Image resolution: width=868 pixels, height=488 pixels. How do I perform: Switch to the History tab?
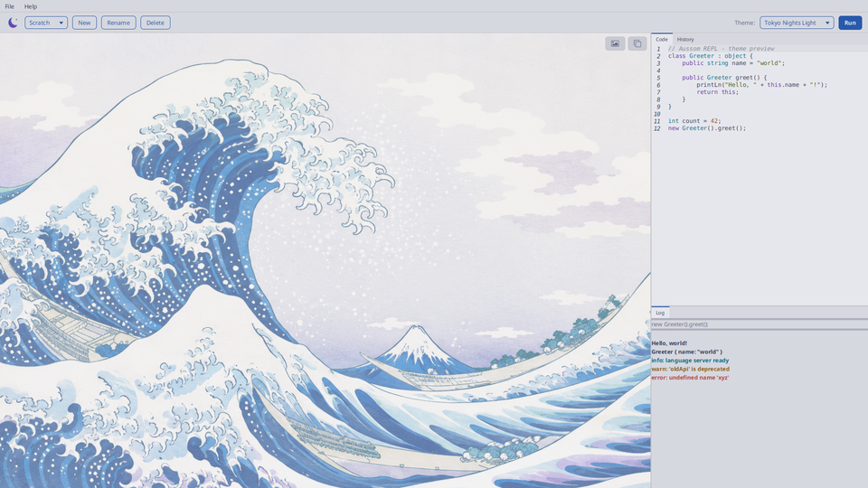pos(685,39)
